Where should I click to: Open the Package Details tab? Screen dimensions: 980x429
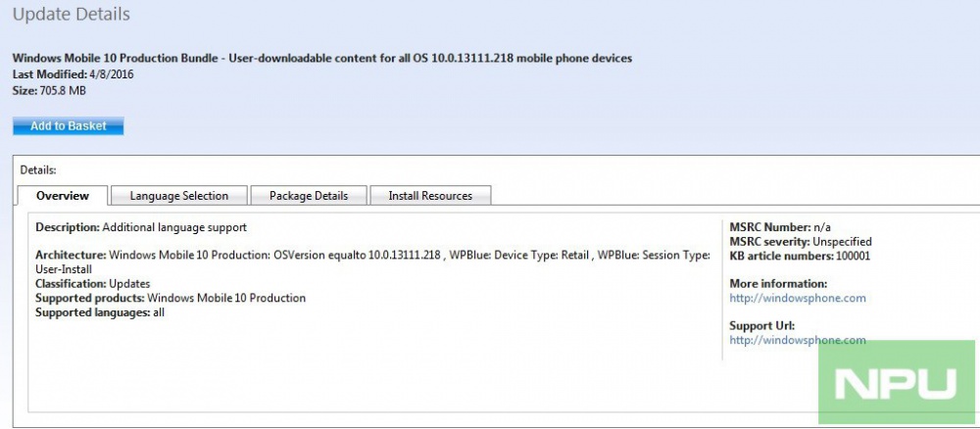[309, 196]
